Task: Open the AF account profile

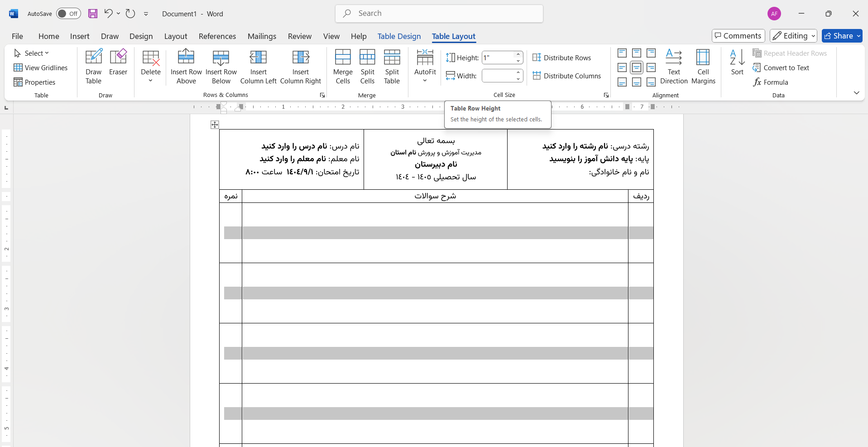Action: 774,14
